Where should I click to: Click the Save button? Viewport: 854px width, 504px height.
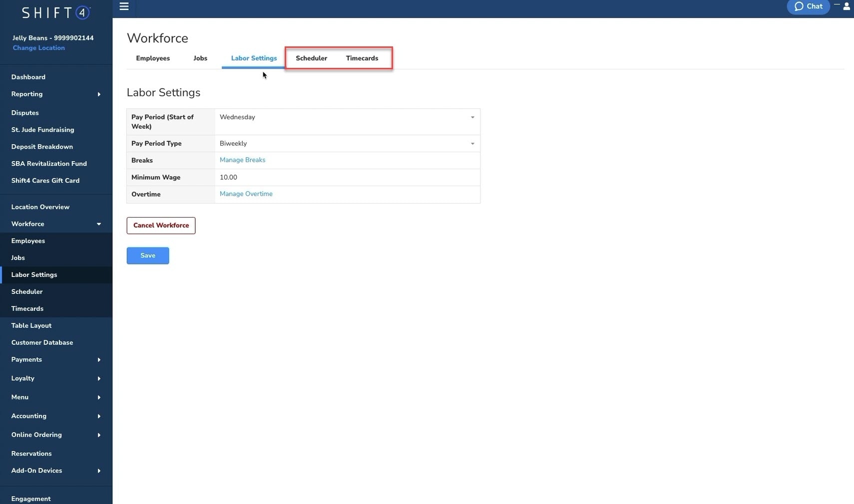pyautogui.click(x=147, y=255)
